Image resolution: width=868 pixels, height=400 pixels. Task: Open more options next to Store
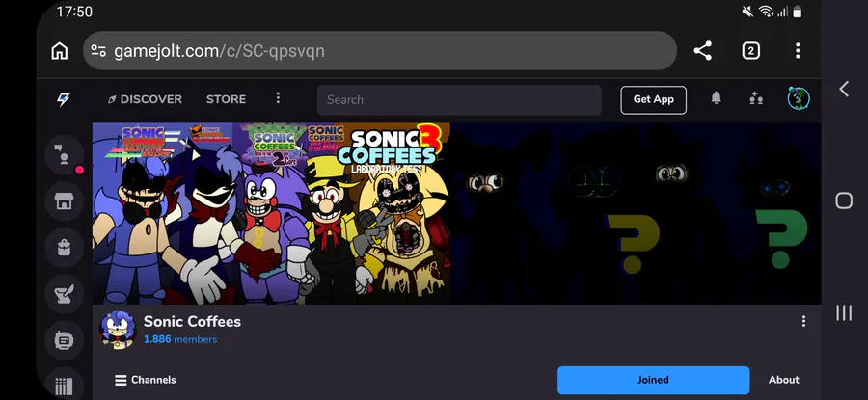(x=278, y=98)
